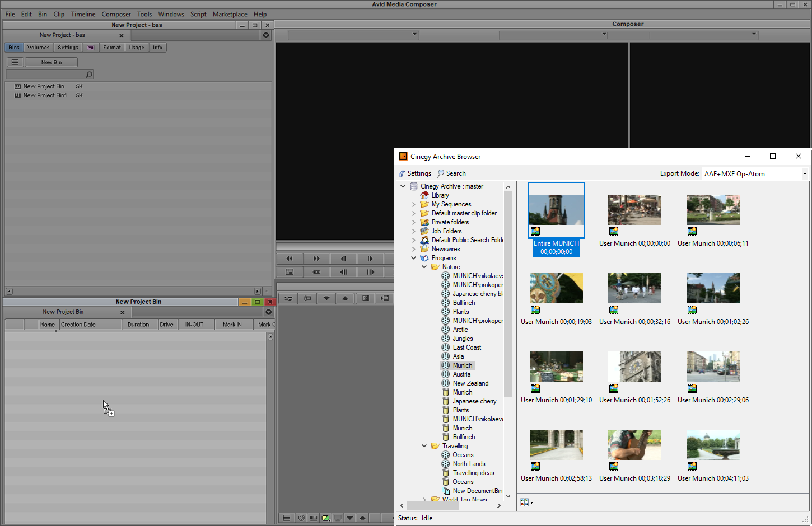Click the Rewind button in Composer

[290, 259]
